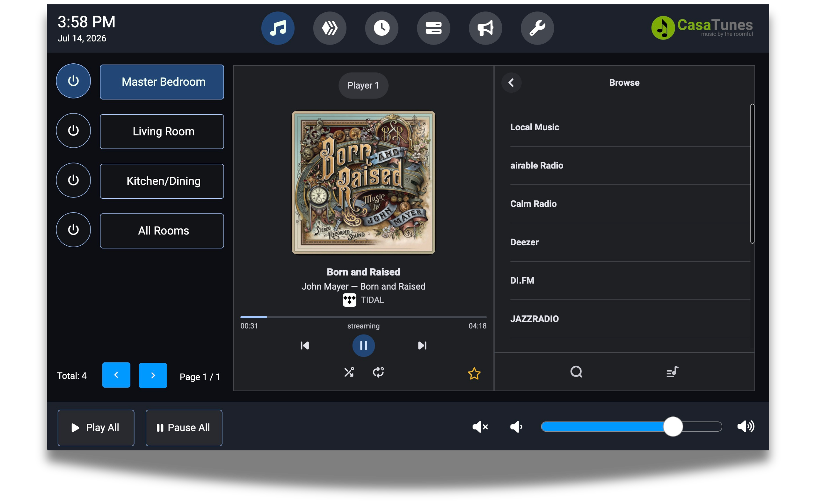816x504 pixels.
Task: Toggle power for Master Bedroom
Action: [x=73, y=81]
